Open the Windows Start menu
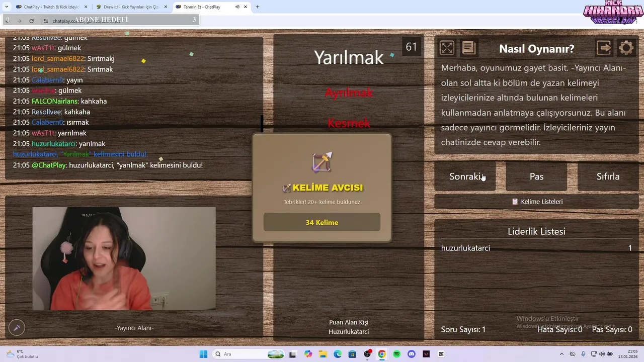This screenshot has width=644, height=362. pos(203,354)
